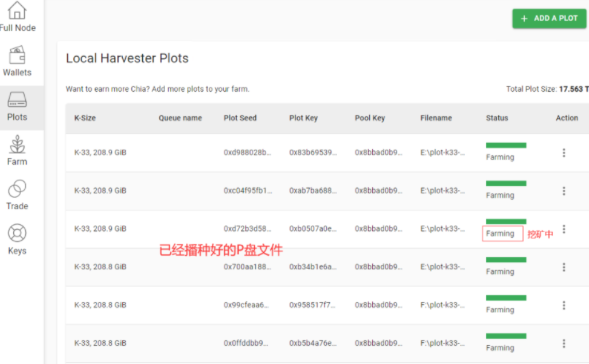Open action menu for plot 0xd988028b
Viewport: 589px width, 364px height.
pos(564,152)
